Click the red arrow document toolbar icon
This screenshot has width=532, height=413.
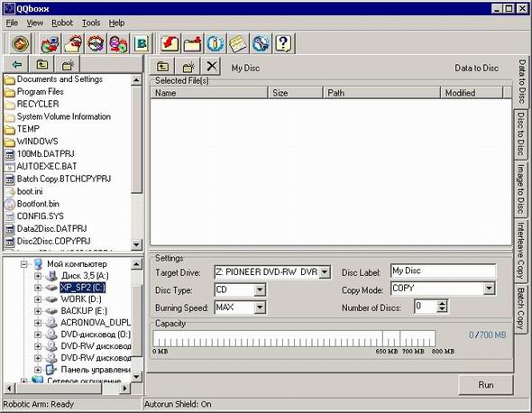(170, 43)
